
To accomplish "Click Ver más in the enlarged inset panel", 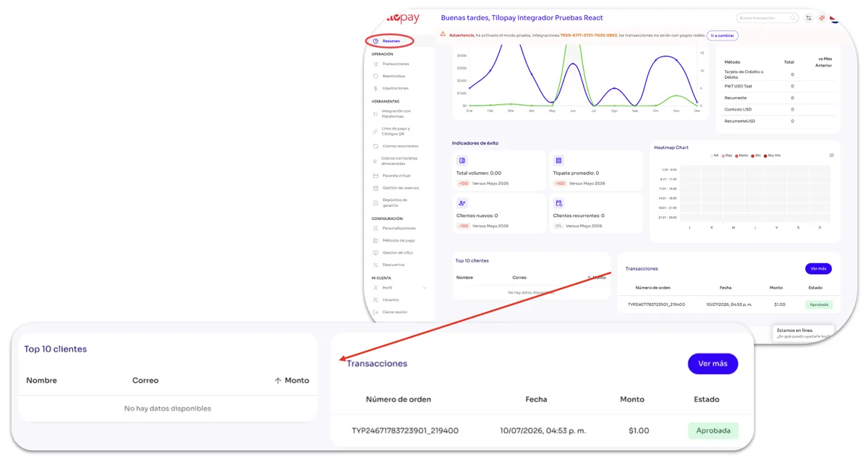I will (712, 364).
